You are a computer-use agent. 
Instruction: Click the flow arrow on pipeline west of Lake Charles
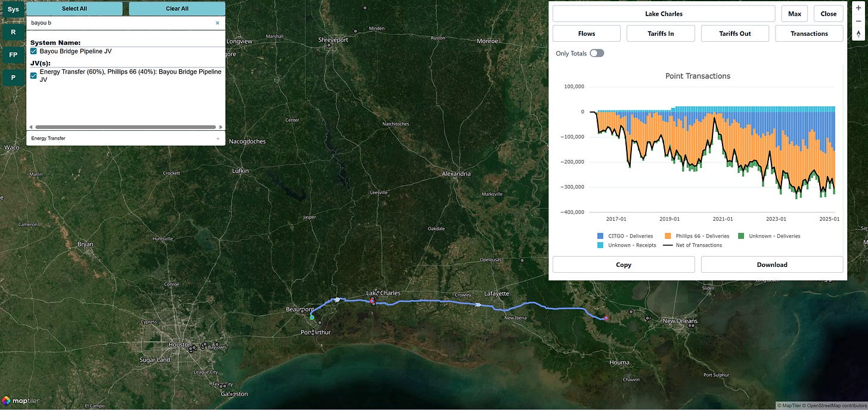[337, 300]
